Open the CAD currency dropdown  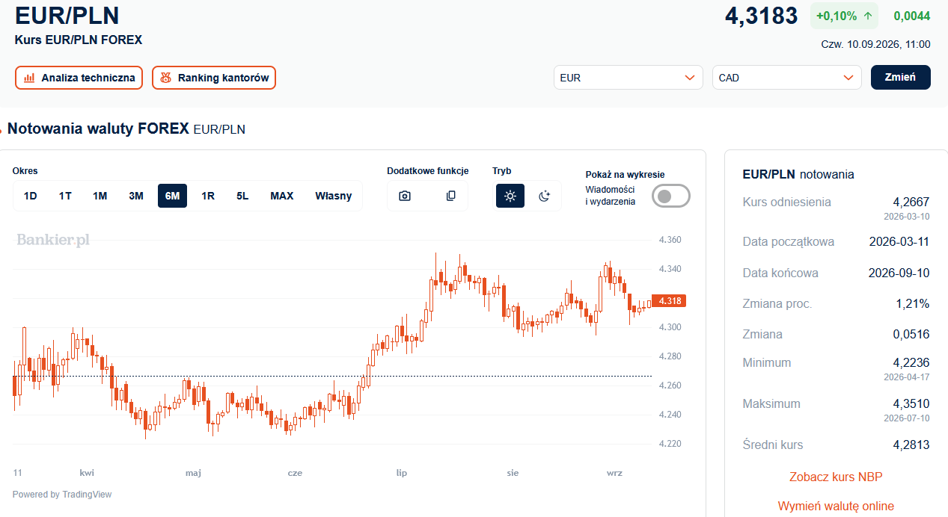point(787,78)
